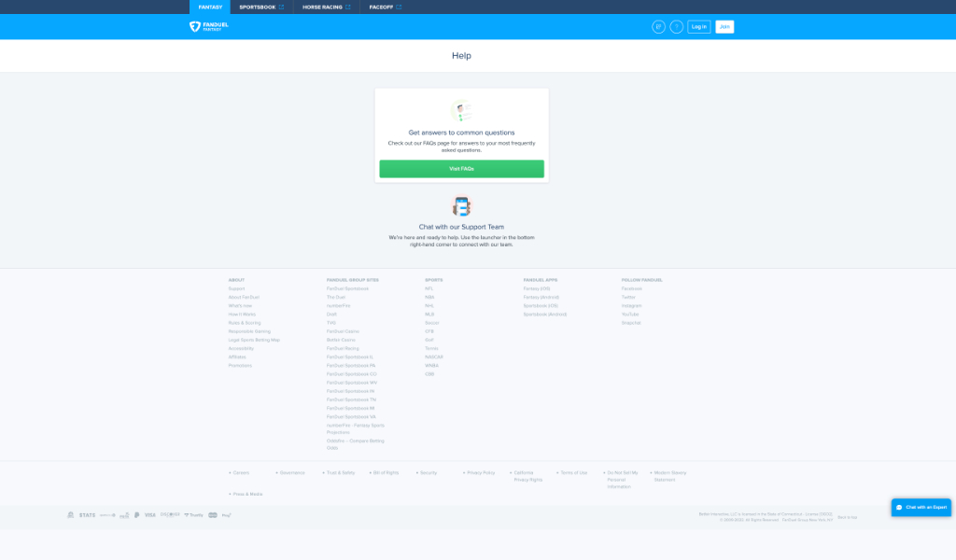956x560 pixels.
Task: Click the STATS logo in footer
Action: (87, 515)
